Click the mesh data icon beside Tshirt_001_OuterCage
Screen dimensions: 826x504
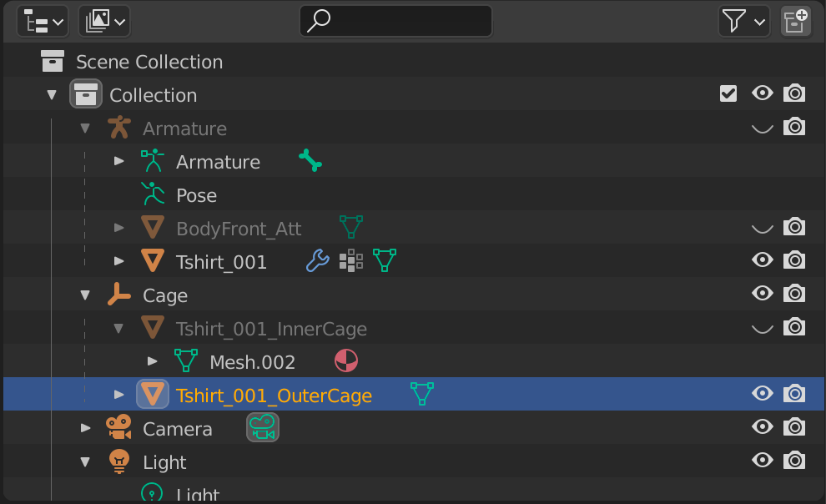(422, 395)
